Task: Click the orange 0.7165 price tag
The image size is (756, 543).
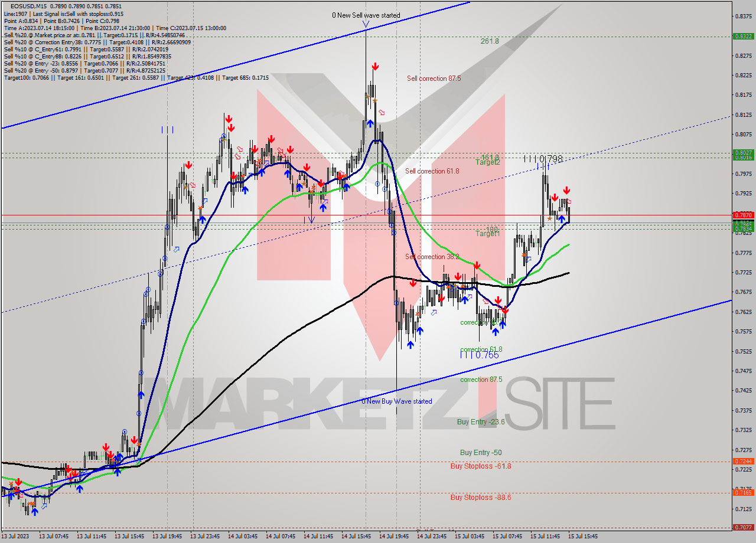Action: point(742,492)
